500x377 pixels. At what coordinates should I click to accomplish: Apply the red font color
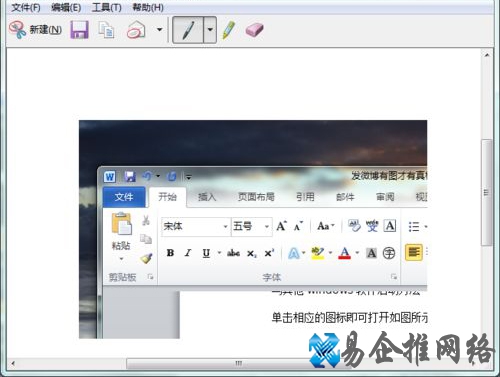coord(345,253)
